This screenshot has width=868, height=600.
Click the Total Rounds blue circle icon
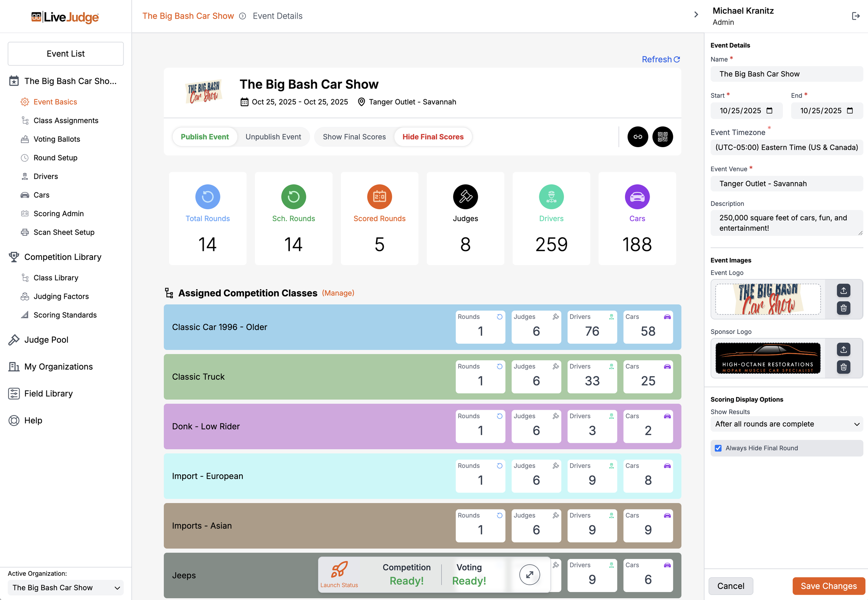(x=208, y=197)
